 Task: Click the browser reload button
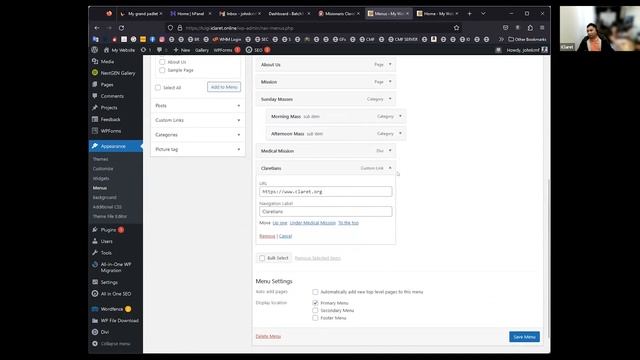pyautogui.click(x=121, y=28)
